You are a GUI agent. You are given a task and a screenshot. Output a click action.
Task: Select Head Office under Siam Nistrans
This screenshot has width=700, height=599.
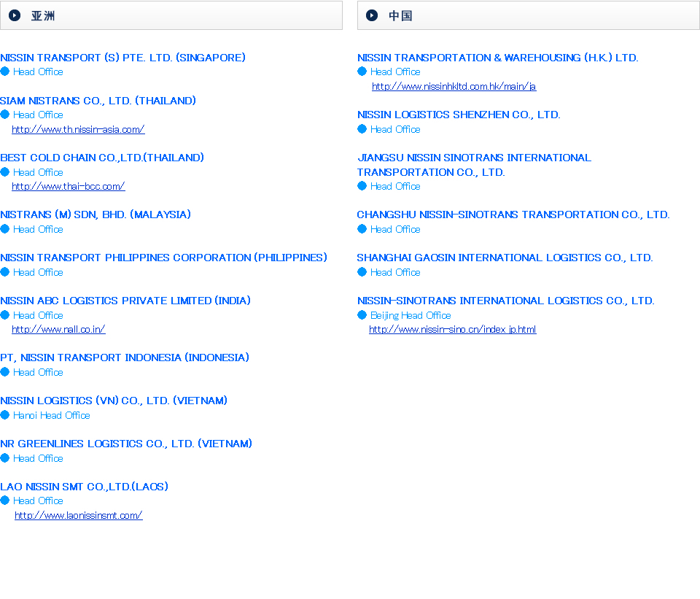click(x=38, y=115)
